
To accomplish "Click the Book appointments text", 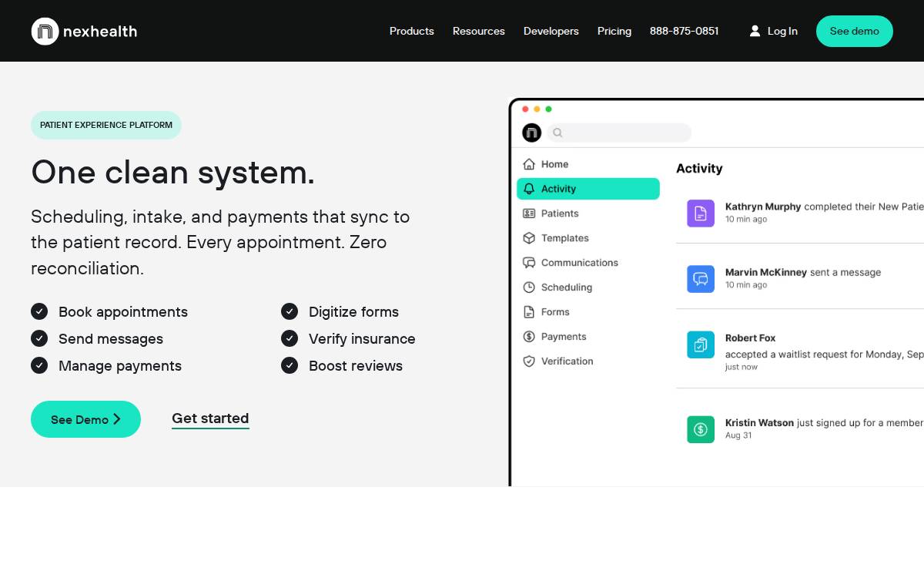I will [x=123, y=311].
